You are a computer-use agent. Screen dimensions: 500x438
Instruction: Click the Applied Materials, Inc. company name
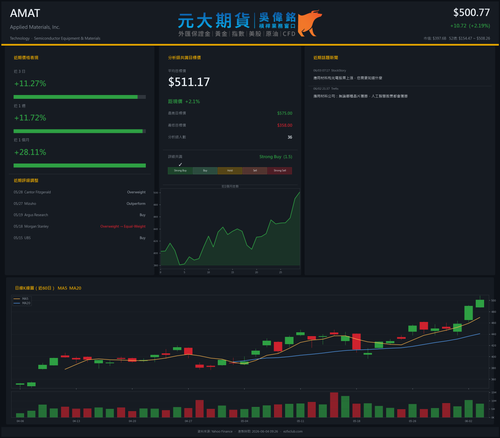point(35,27)
